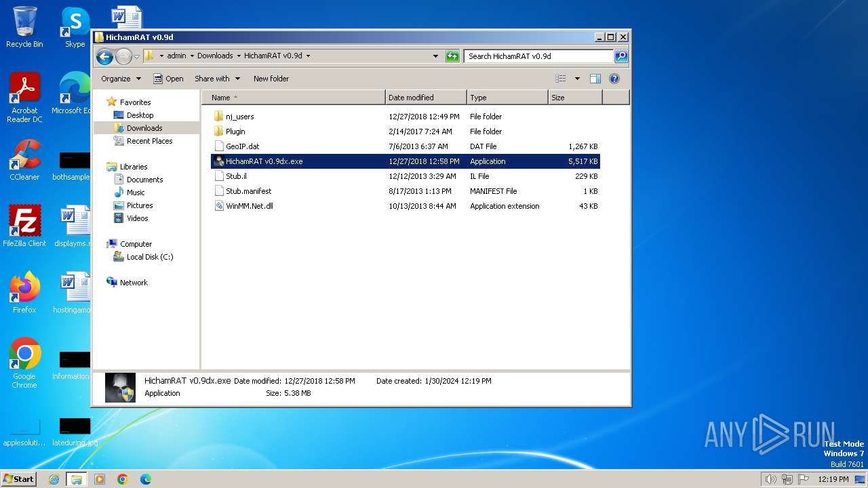Screen dimensions: 868x488
Task: Click the Open toolbar button
Action: pos(168,79)
